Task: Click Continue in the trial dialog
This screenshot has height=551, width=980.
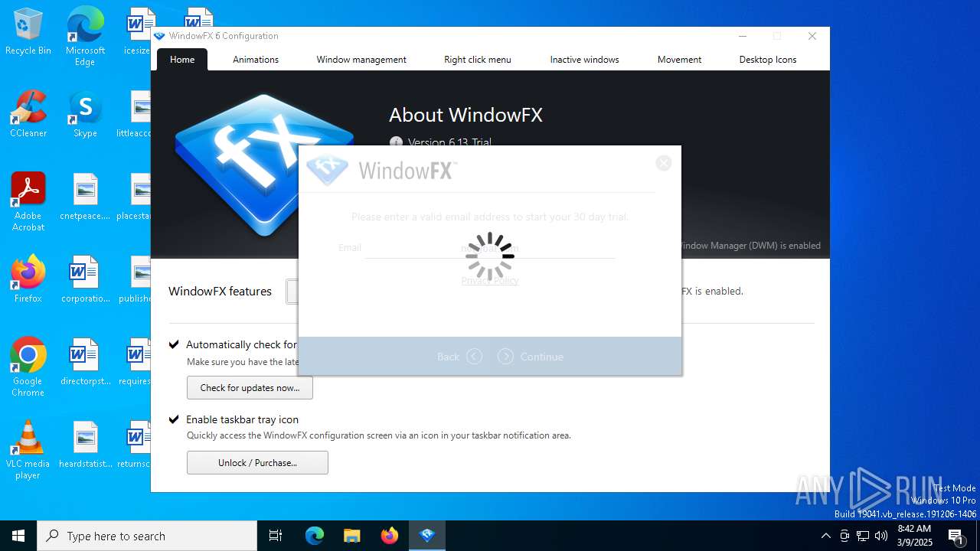Action: pyautogui.click(x=530, y=357)
